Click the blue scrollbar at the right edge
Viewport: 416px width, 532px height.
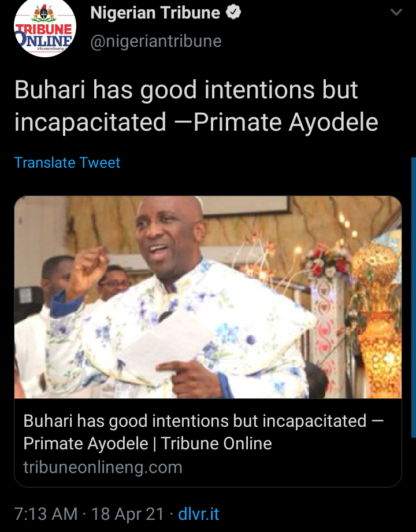413,298
